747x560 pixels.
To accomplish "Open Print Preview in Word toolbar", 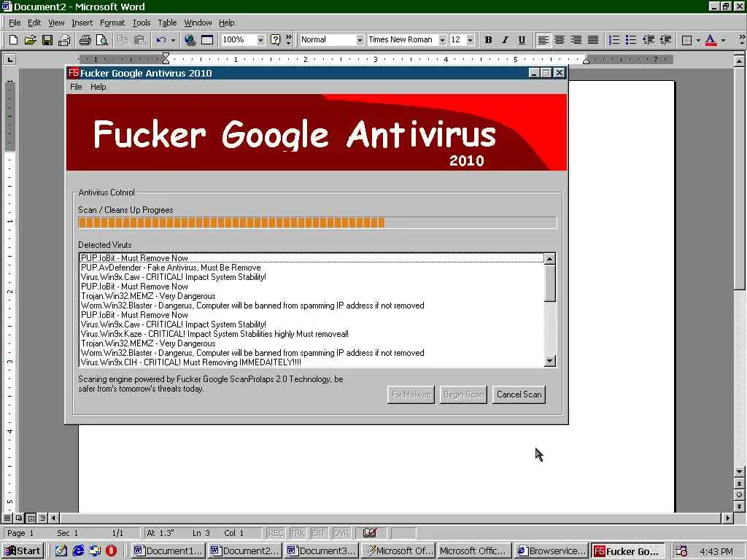I will coord(102,40).
